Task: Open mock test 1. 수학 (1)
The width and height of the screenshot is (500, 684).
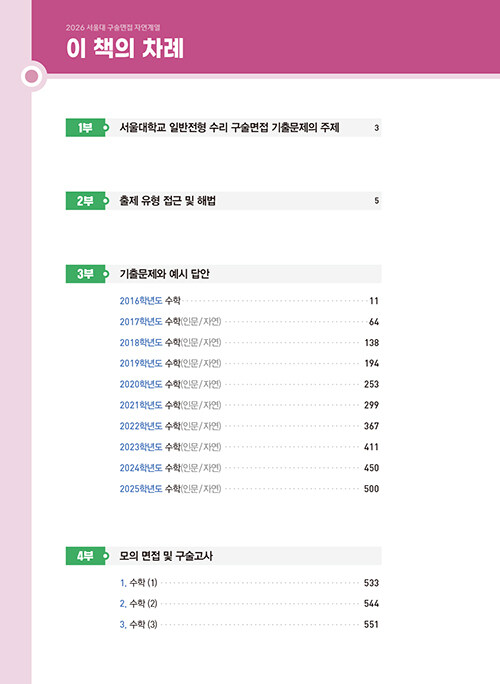Action: coord(249,583)
